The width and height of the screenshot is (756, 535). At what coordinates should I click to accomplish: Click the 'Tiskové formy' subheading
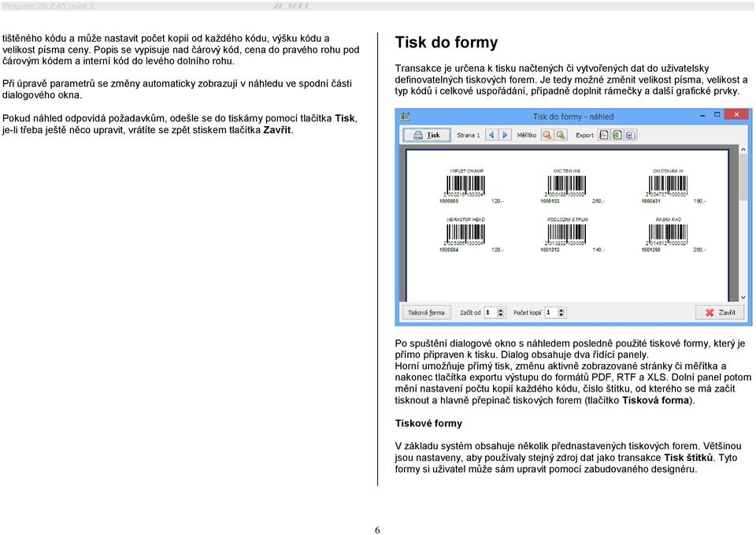click(428, 424)
